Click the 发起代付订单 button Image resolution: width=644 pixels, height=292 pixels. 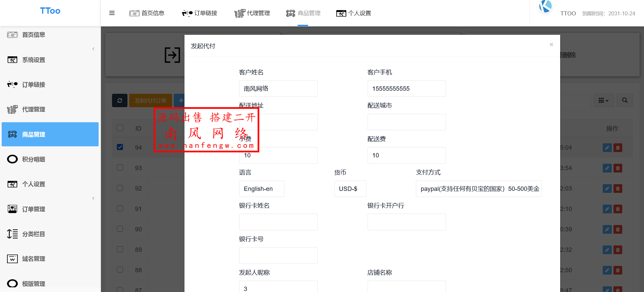point(151,100)
